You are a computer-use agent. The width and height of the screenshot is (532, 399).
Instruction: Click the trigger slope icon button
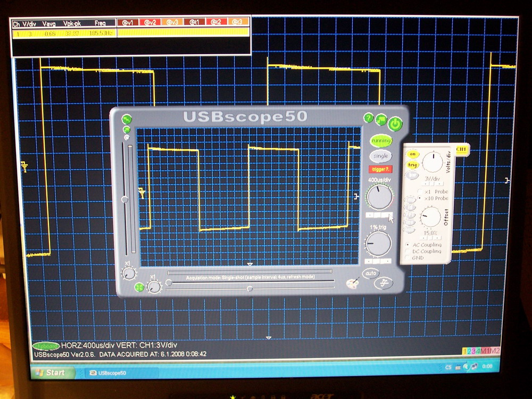click(384, 284)
